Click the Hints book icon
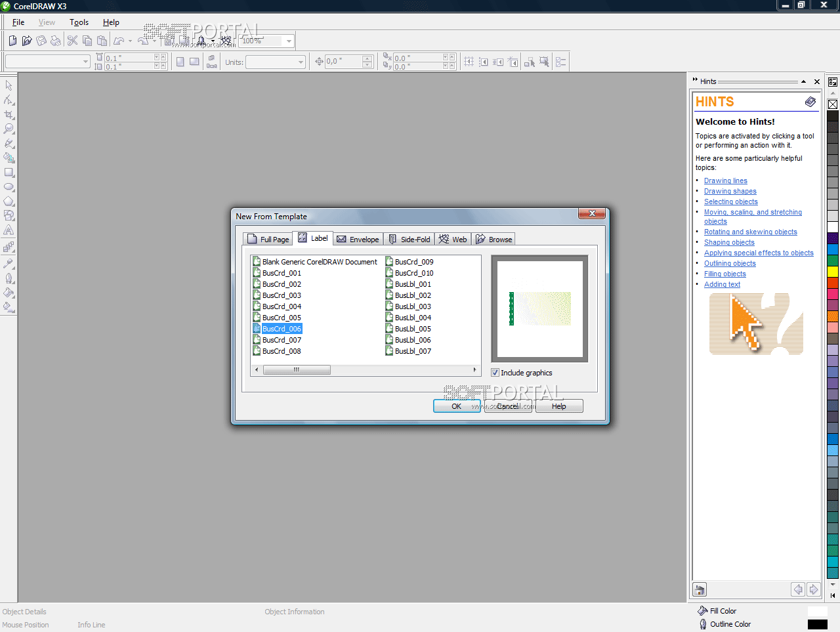Screen dimensions: 840x632 (x=810, y=102)
